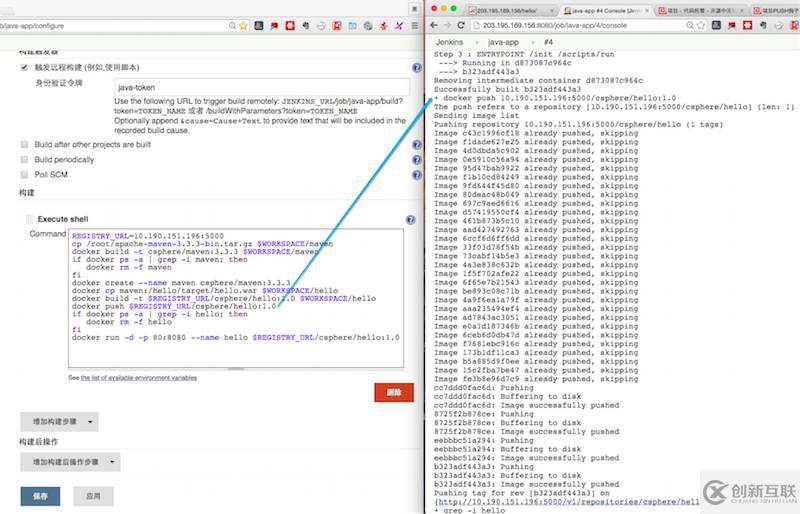Open help for the Build periodically option

coord(417,160)
